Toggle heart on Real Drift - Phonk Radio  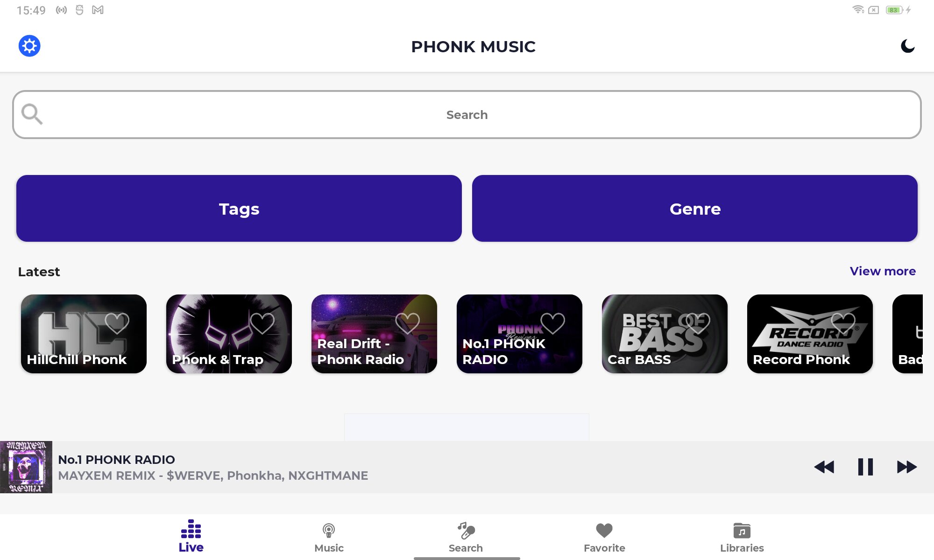click(407, 322)
